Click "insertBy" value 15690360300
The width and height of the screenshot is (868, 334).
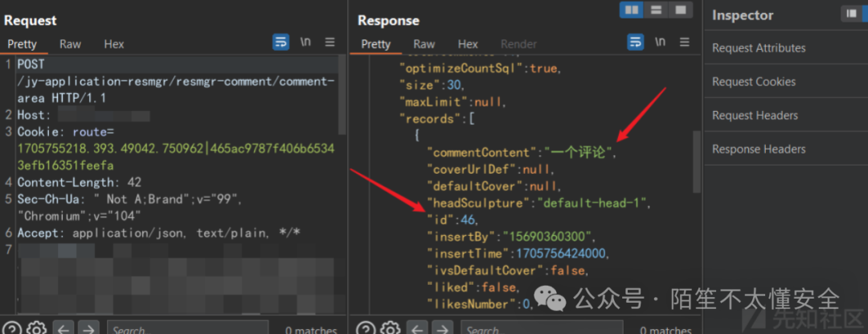tap(549, 237)
